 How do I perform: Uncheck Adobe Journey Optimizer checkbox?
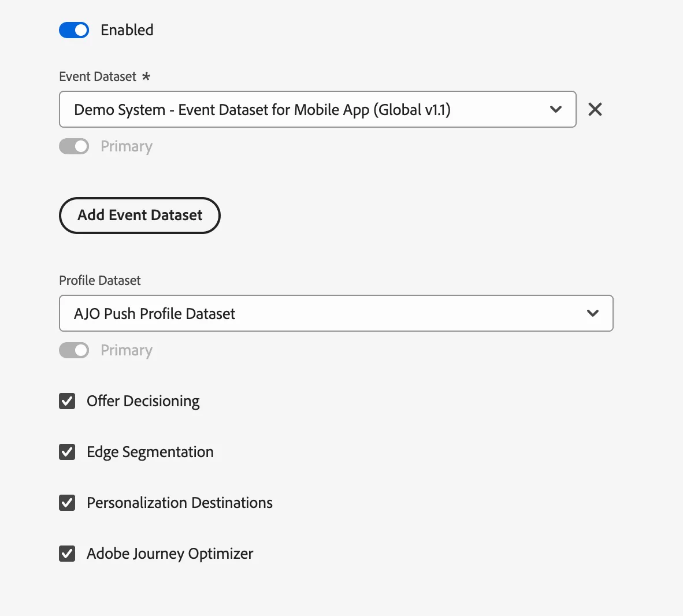click(67, 554)
